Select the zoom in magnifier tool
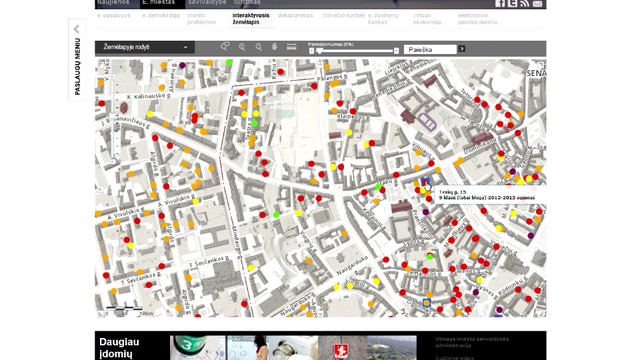 (x=242, y=47)
